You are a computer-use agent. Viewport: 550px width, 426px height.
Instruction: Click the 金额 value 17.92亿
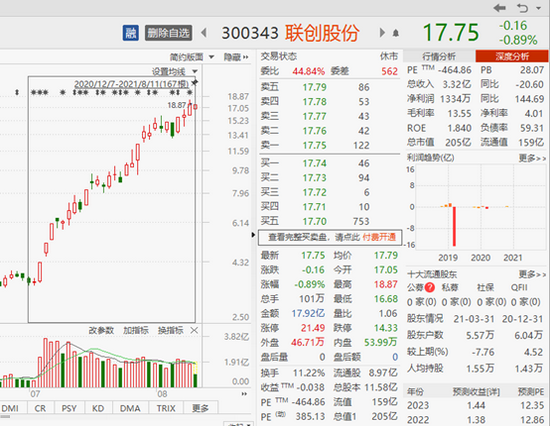tap(308, 313)
